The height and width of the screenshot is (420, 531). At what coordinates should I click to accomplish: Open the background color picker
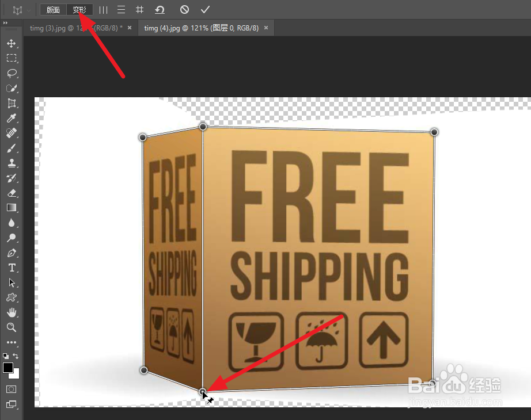tap(16, 375)
